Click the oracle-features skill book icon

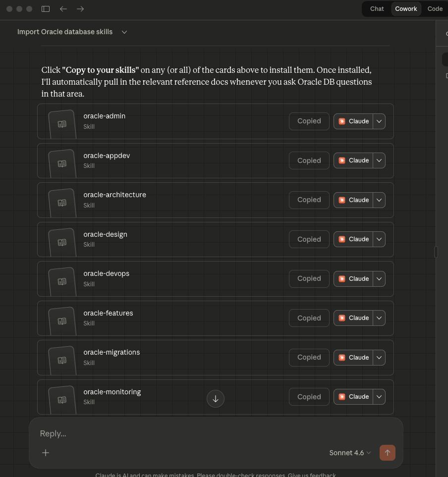pyautogui.click(x=62, y=321)
